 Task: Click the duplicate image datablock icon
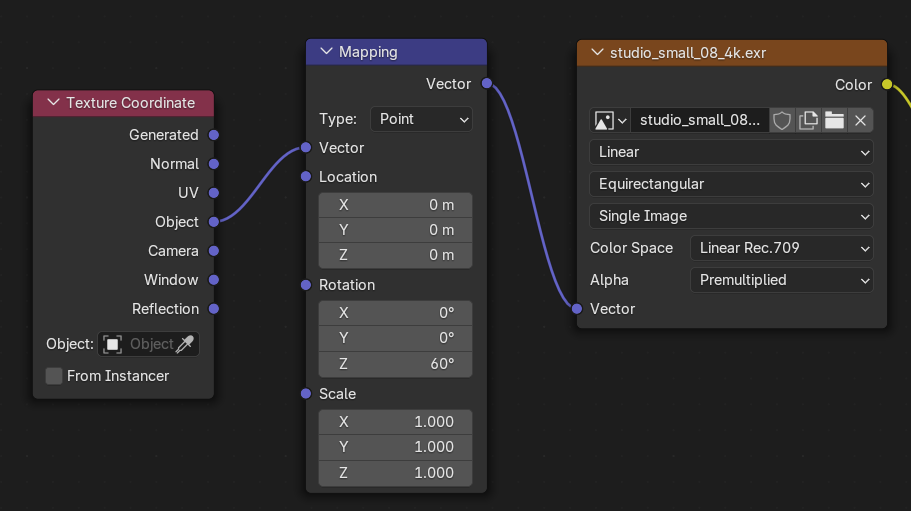tap(809, 121)
